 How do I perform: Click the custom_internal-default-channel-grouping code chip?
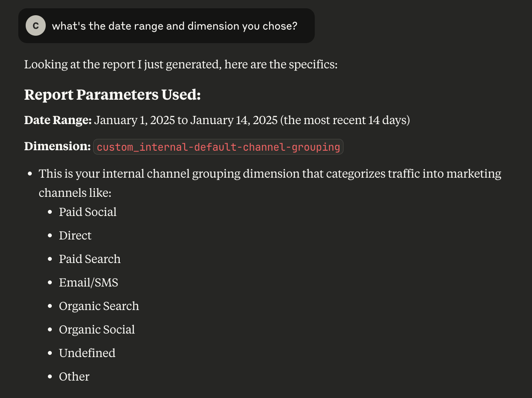pyautogui.click(x=218, y=147)
